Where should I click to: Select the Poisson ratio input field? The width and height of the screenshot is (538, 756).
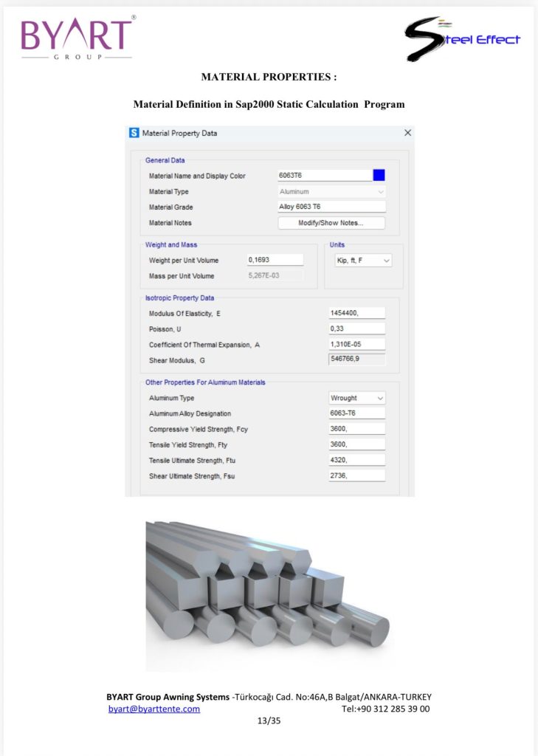(356, 329)
